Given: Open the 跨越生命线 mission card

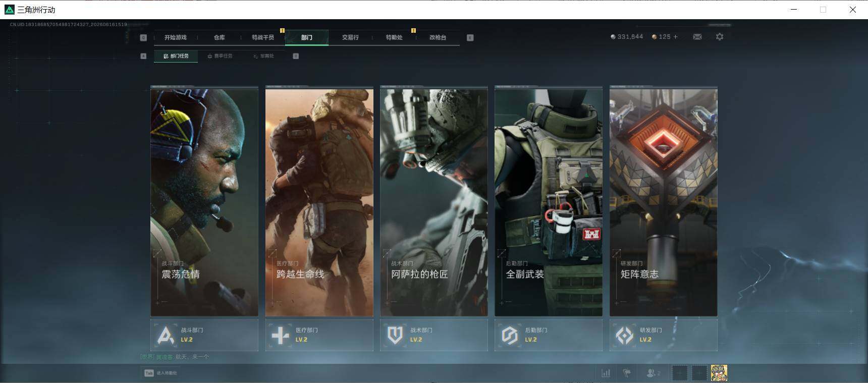Looking at the screenshot, I should click(319, 201).
